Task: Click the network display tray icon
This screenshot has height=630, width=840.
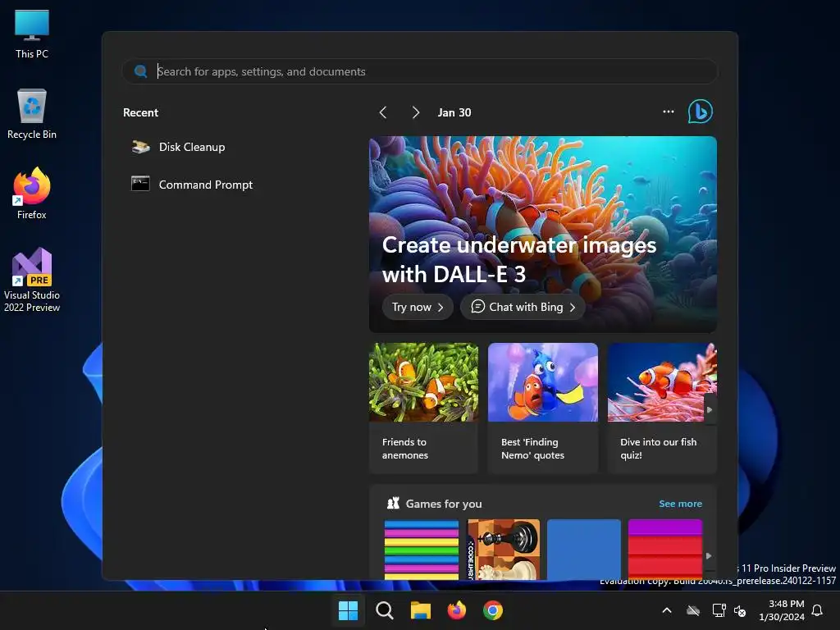Action: click(719, 610)
